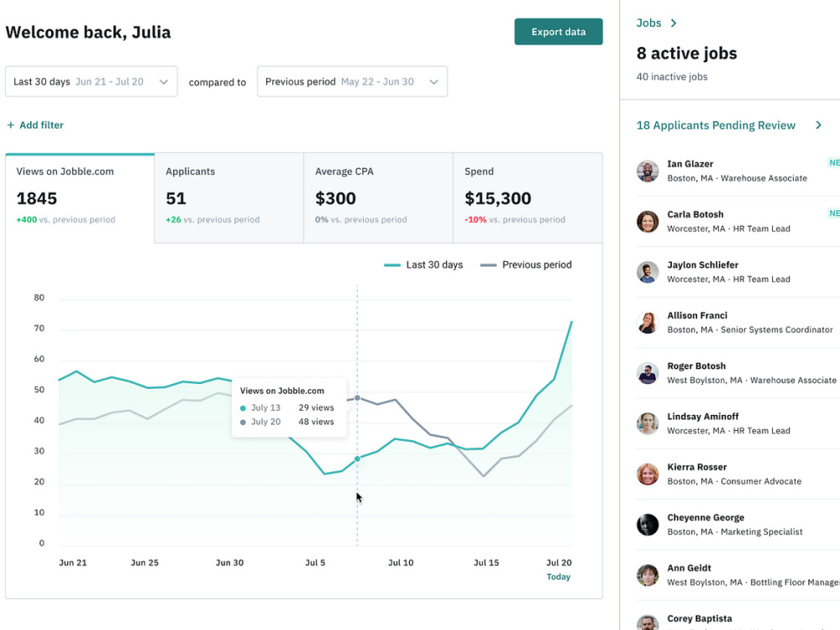Viewport: 840px width, 630px height.
Task: Toggle the Last 30 days legend series
Action: pos(423,265)
